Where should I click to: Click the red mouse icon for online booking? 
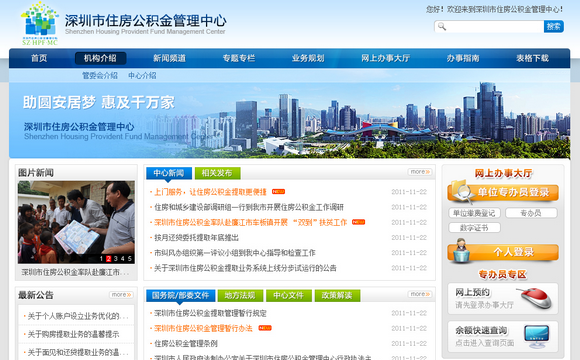(536, 298)
